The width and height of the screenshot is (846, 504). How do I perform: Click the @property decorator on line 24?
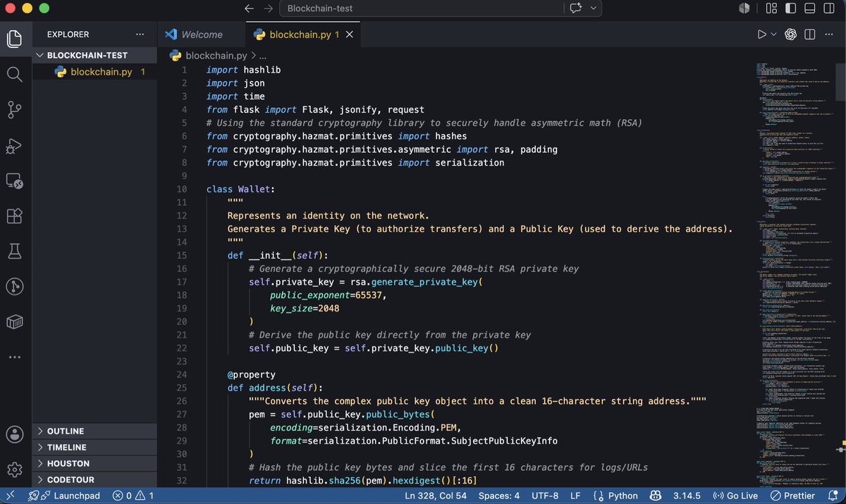pyautogui.click(x=251, y=374)
